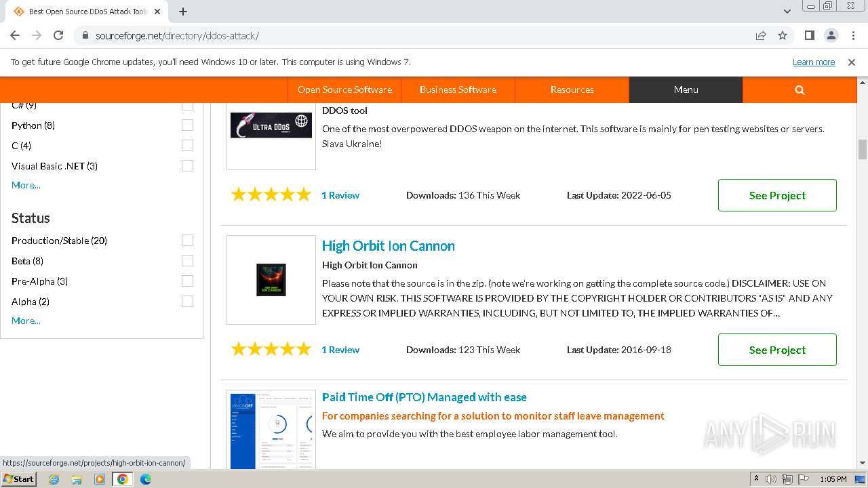This screenshot has height=488, width=868.
Task: Click the Chrome taskbar icon
Action: coord(123,479)
